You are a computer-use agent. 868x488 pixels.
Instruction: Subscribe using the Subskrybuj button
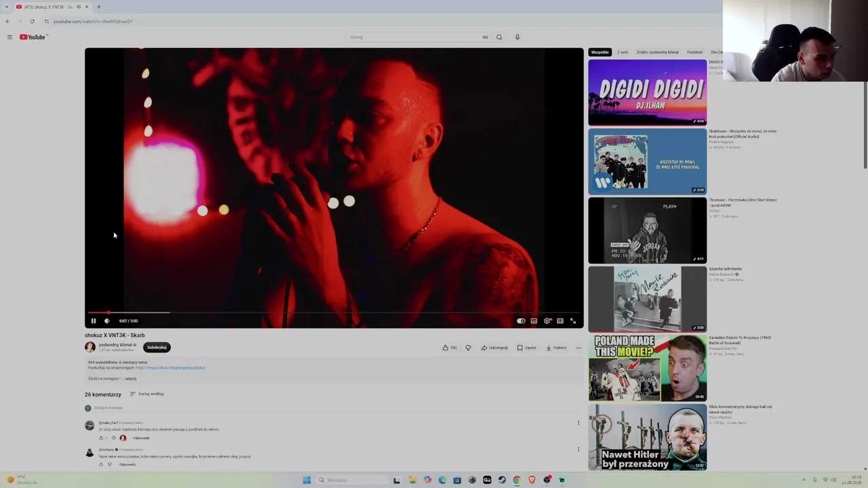point(157,347)
